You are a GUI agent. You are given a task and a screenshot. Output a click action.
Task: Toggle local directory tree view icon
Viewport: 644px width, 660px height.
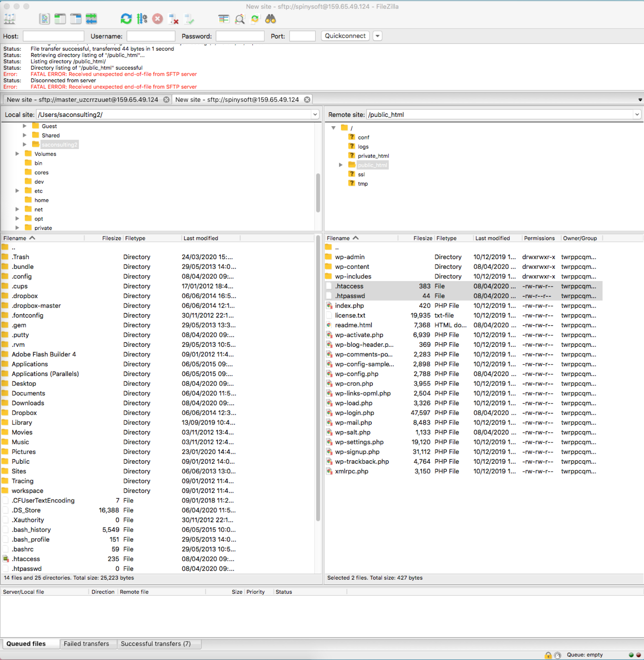[x=60, y=19]
